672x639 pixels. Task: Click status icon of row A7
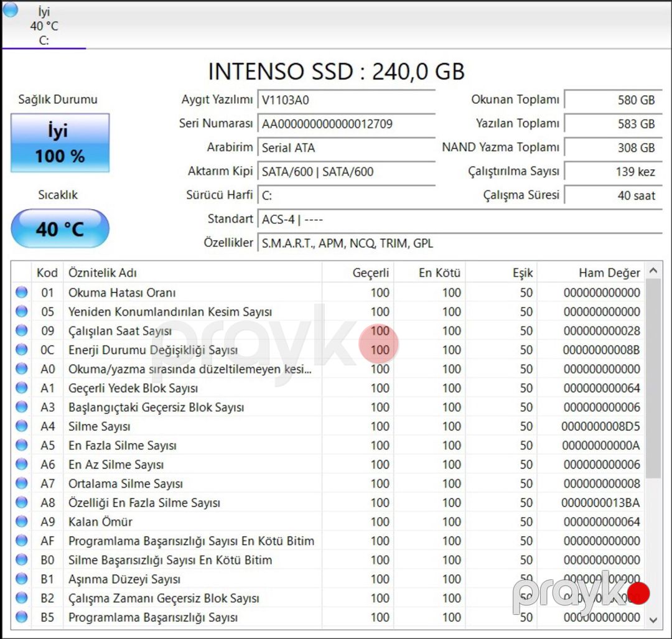(21, 483)
